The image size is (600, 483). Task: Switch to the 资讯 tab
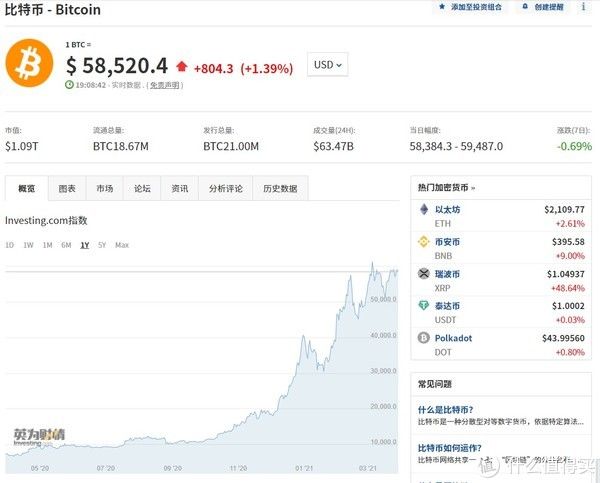pos(179,188)
